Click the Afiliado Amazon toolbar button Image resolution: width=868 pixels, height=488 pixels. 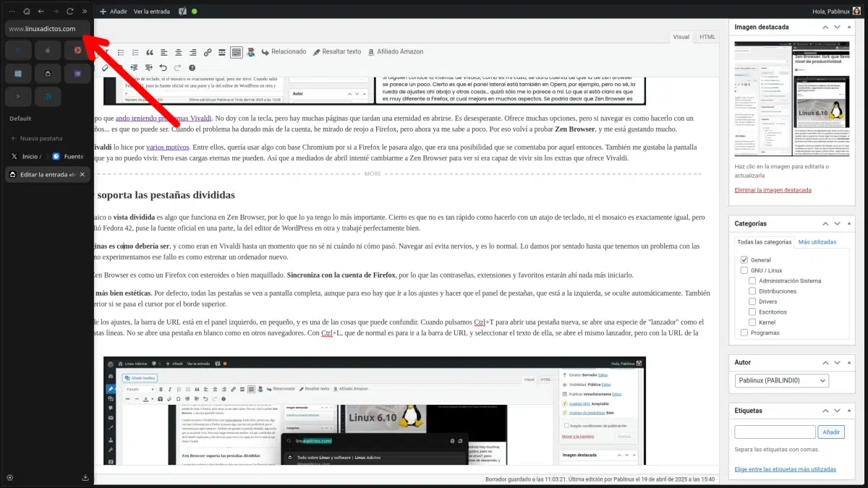[x=395, y=52]
